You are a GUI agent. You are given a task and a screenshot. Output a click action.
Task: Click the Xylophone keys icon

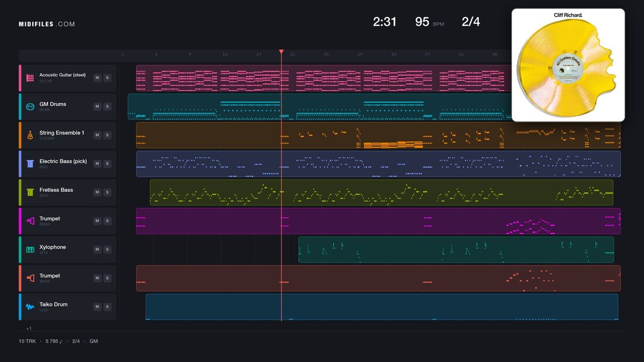pyautogui.click(x=30, y=250)
